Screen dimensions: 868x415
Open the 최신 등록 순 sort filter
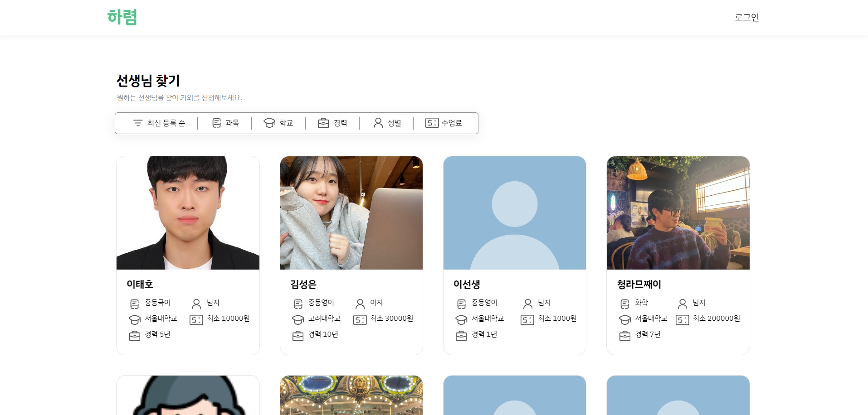[159, 123]
